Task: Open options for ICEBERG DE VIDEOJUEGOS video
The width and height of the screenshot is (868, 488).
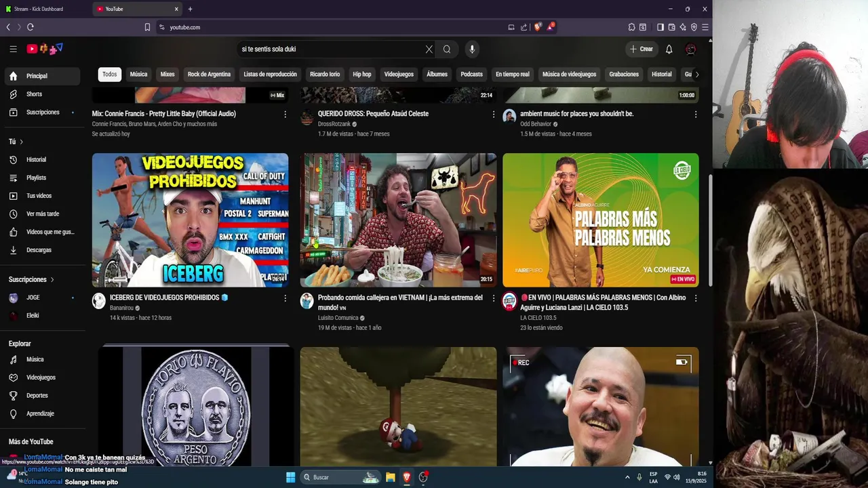Action: click(285, 298)
